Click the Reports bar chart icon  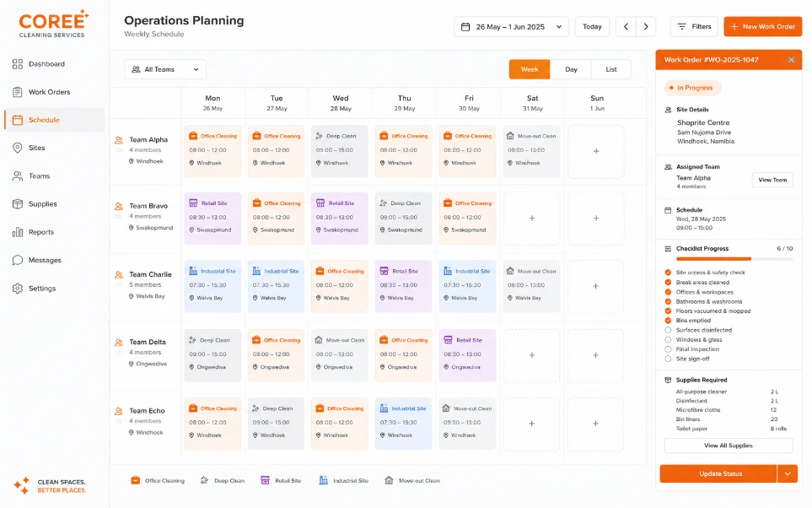tap(18, 232)
